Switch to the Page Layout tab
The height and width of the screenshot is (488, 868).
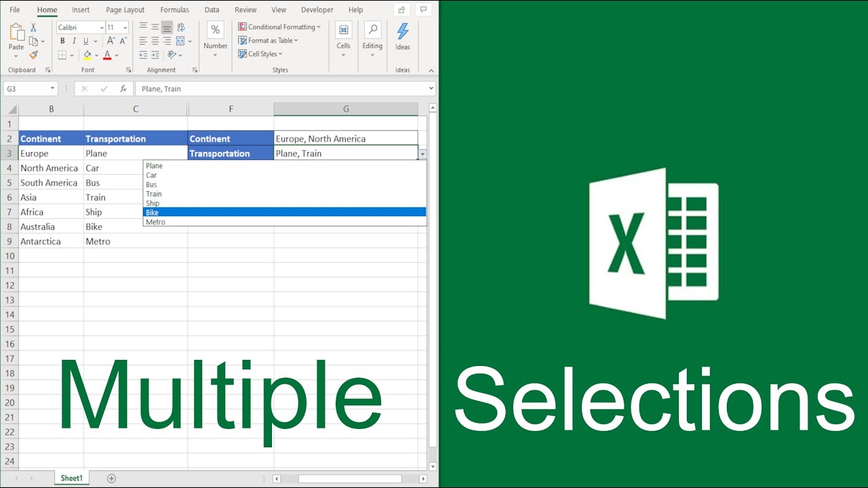coord(125,10)
